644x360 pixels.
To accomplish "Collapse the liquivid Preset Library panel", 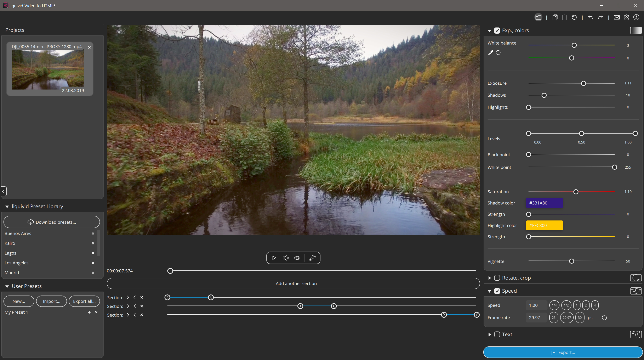I will click(x=7, y=206).
